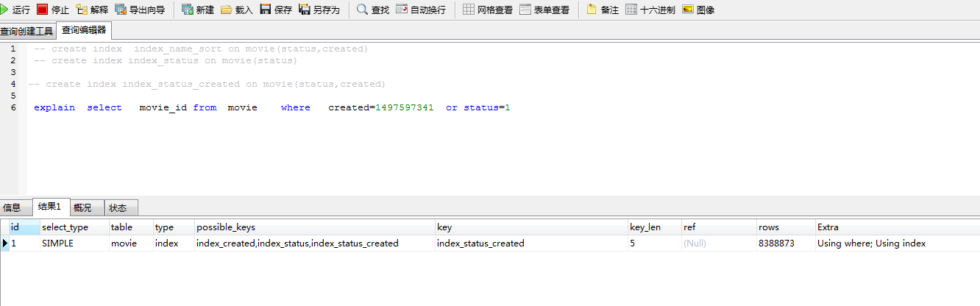Click the 图像 (Image) toolbar button
Image resolution: width=980 pixels, height=306 pixels.
[x=698, y=10]
